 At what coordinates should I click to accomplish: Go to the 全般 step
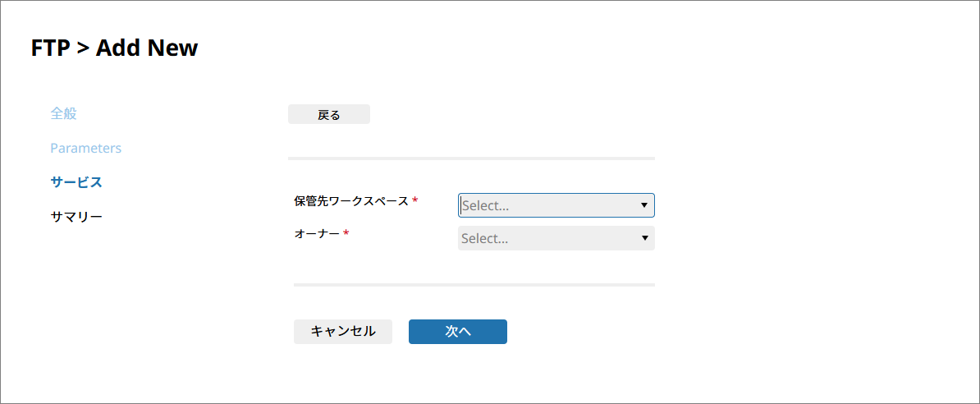point(63,113)
